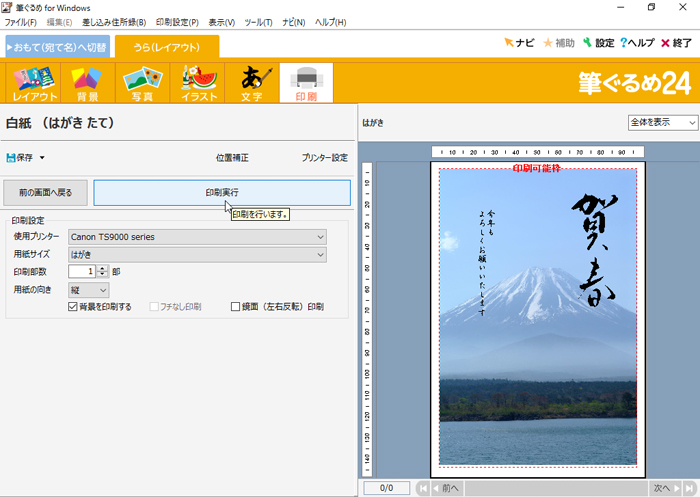This screenshot has width=700, height=497.
Task: Select the 印刷 print tool
Action: click(305, 83)
